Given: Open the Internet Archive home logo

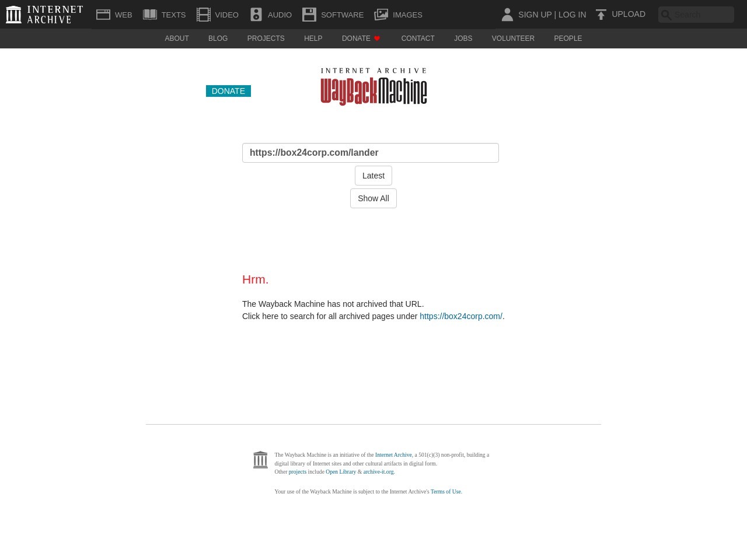Looking at the screenshot, I should point(44,15).
